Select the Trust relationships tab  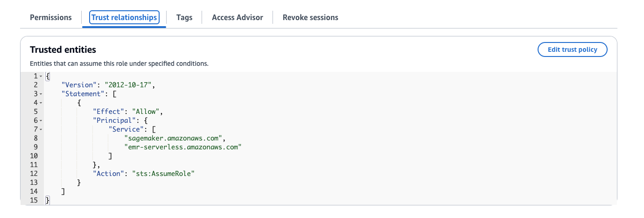pyautogui.click(x=124, y=17)
